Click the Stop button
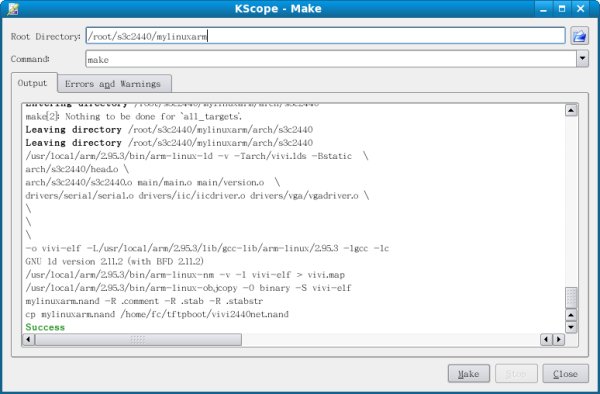600x394 pixels. (516, 374)
